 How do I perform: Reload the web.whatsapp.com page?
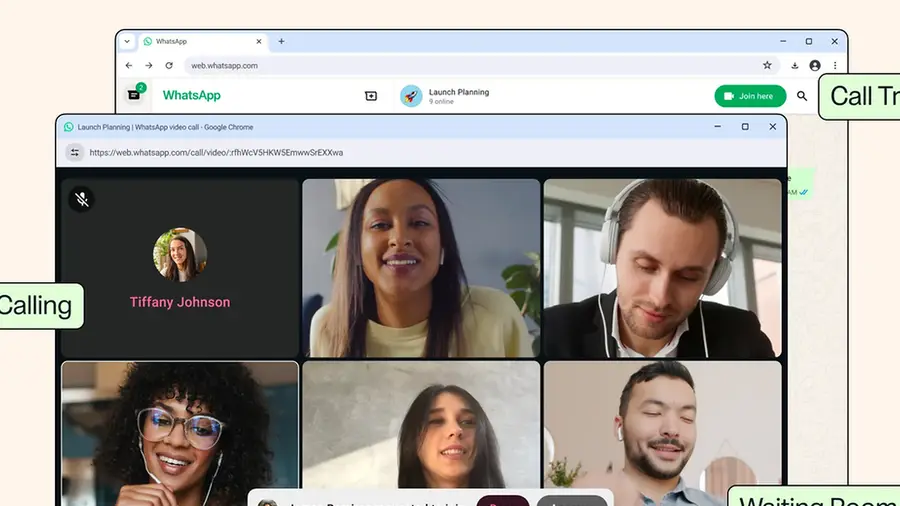tap(169, 65)
